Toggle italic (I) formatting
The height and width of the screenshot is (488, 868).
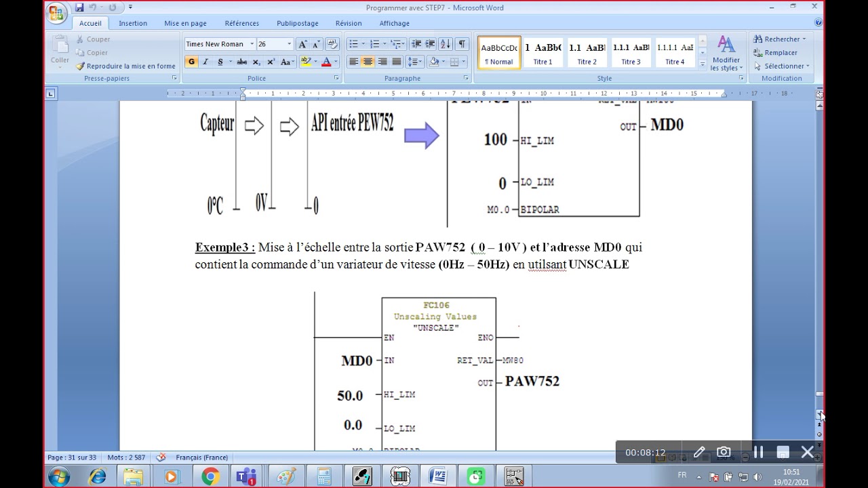pyautogui.click(x=205, y=62)
